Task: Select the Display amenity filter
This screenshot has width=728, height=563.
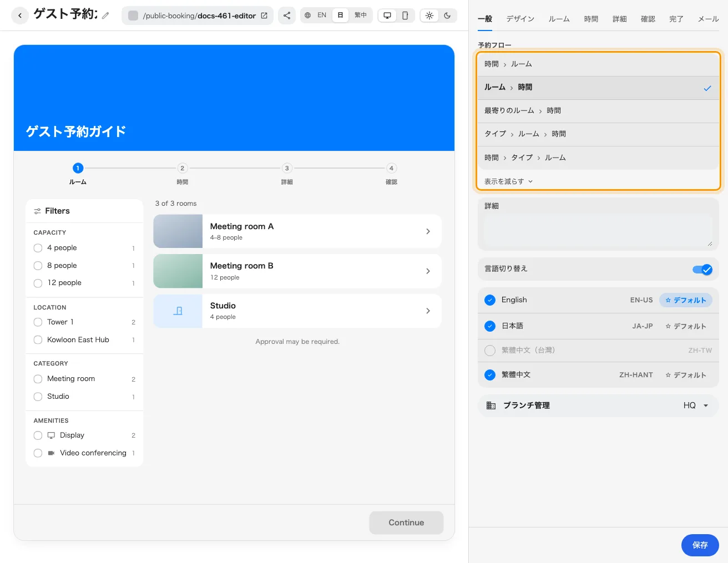Action: pyautogui.click(x=38, y=435)
